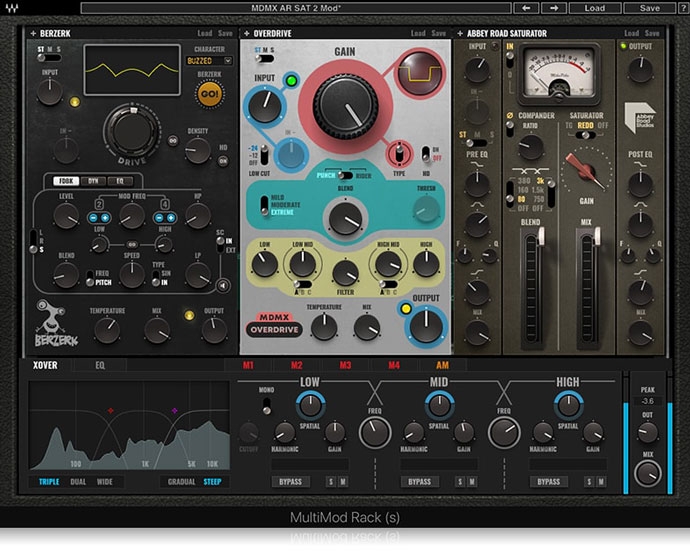Increase the first Mod Freq plus stepper

coord(105,217)
